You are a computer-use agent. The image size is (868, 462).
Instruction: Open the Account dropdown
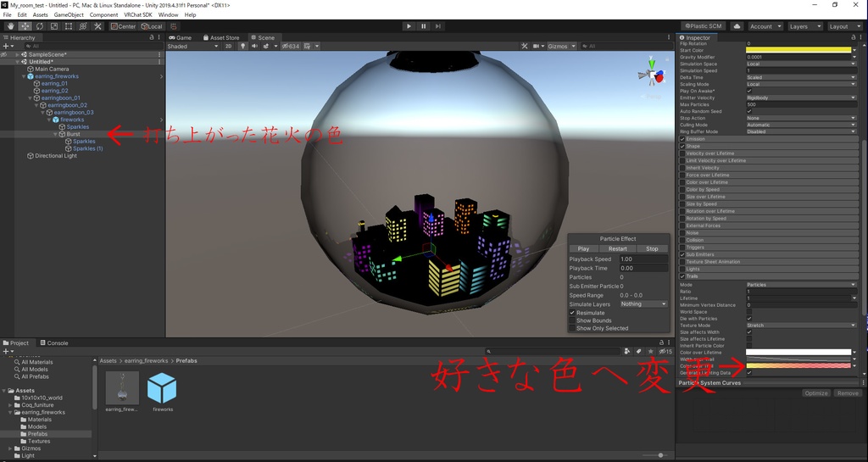[x=765, y=26]
